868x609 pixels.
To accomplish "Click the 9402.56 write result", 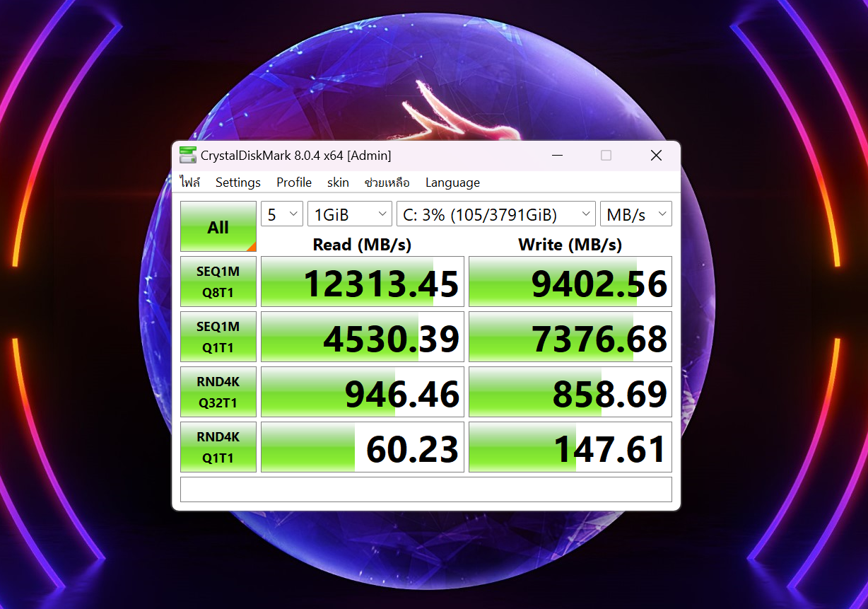I will [x=570, y=282].
